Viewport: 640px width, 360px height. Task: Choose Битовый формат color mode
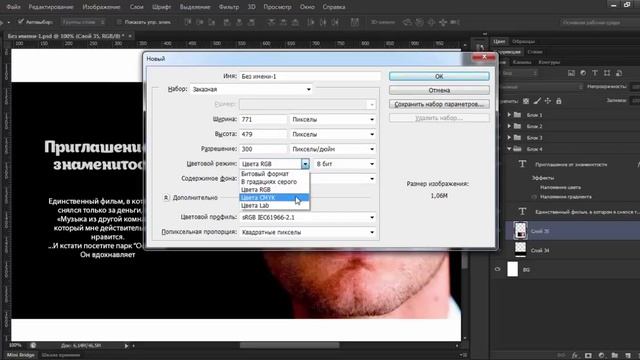tap(274, 174)
